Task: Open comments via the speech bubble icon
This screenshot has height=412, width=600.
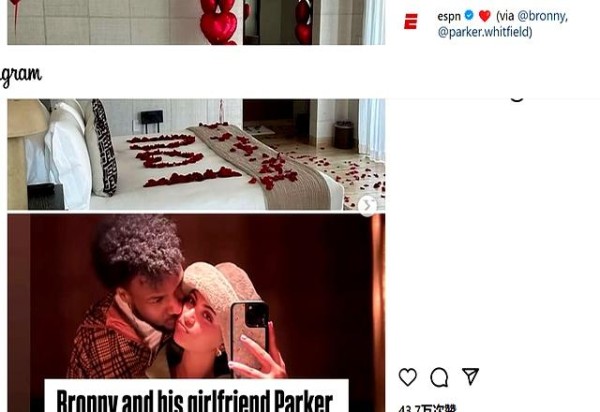Action: [439, 377]
